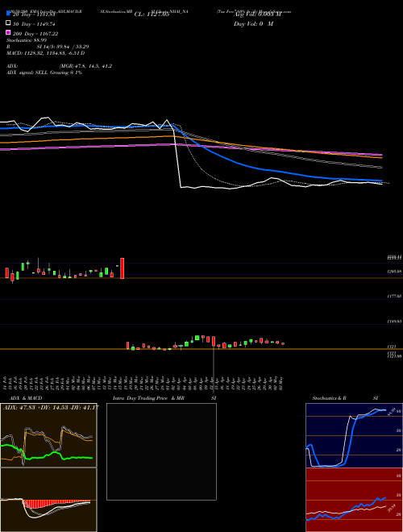Select the 50 Day 1149.74 legend text
This screenshot has height=532, width=403.
(x=34, y=24)
